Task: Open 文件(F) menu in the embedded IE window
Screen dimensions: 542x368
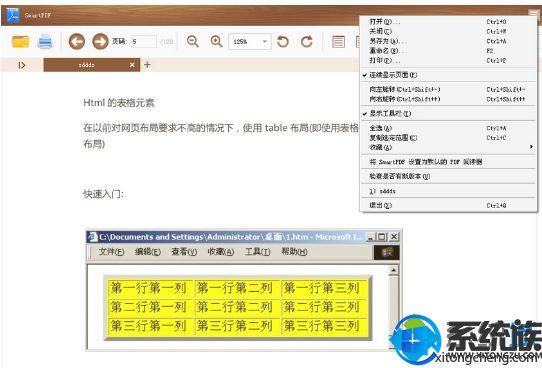Action: [111, 252]
